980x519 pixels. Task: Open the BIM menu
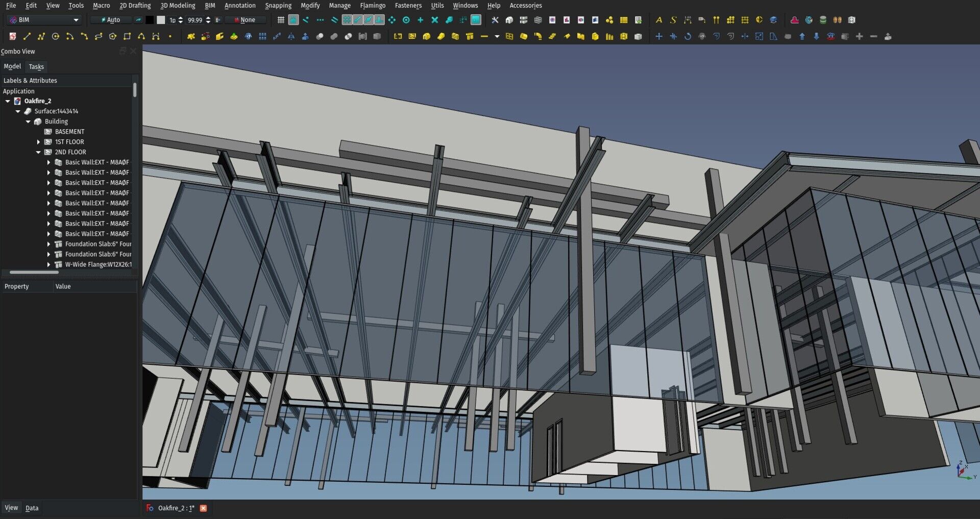(x=210, y=6)
